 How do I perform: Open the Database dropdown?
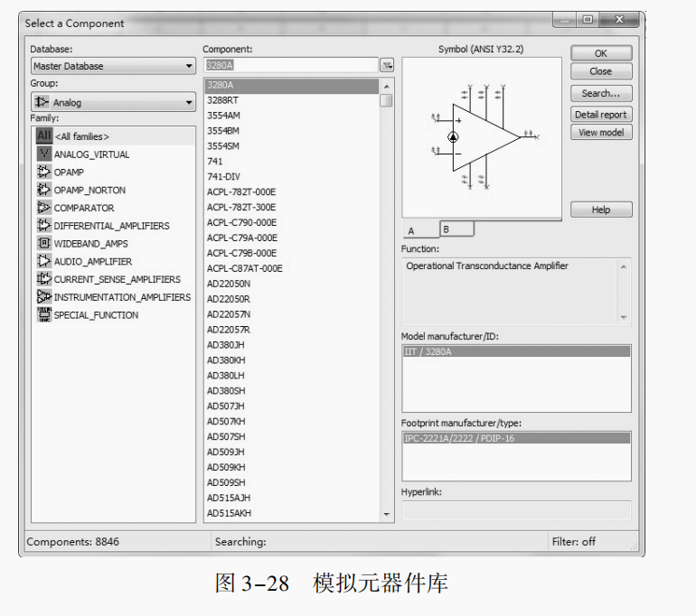click(x=113, y=66)
